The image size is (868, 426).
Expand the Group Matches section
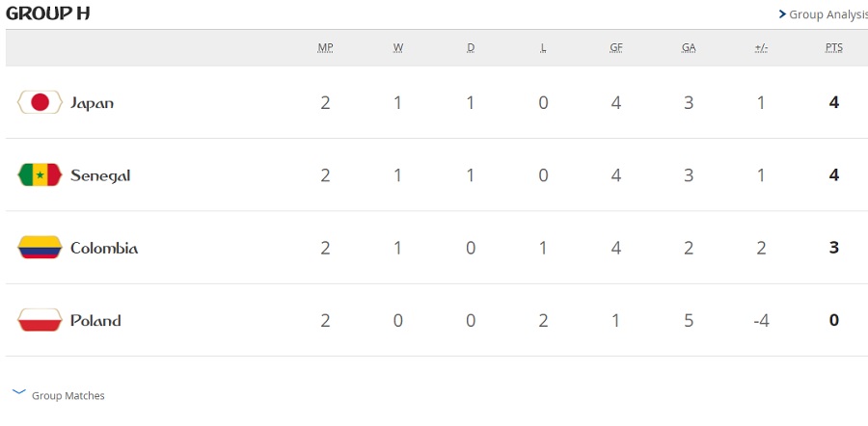[x=58, y=395]
